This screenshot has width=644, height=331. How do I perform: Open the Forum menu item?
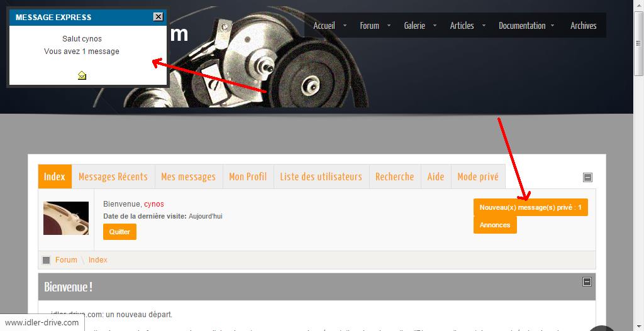point(369,26)
